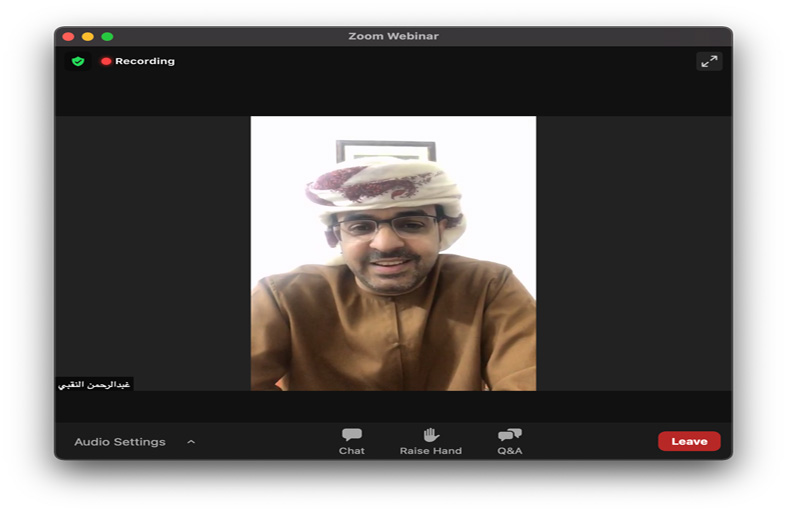Open the Chat speech bubble icon

[352, 434]
